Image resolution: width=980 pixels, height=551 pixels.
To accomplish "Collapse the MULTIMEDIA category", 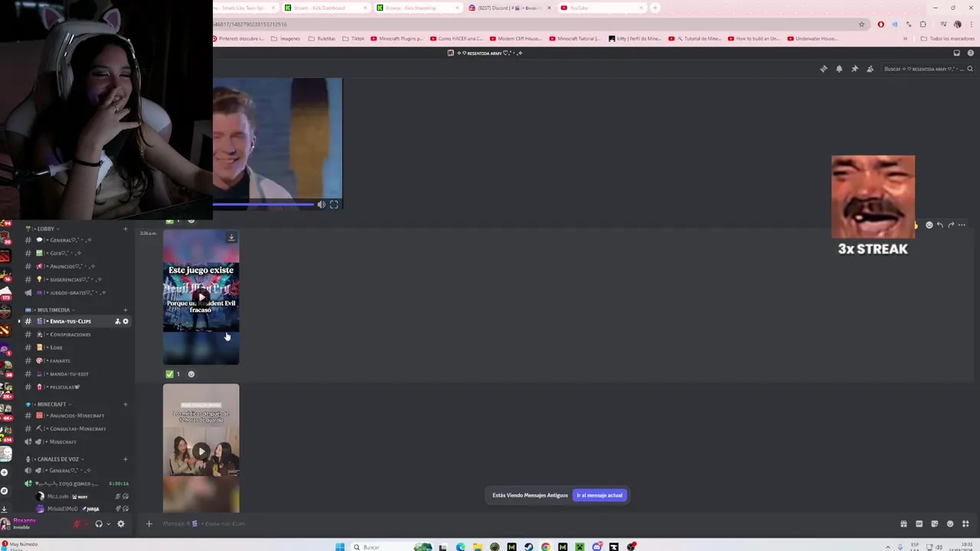I will (51, 310).
